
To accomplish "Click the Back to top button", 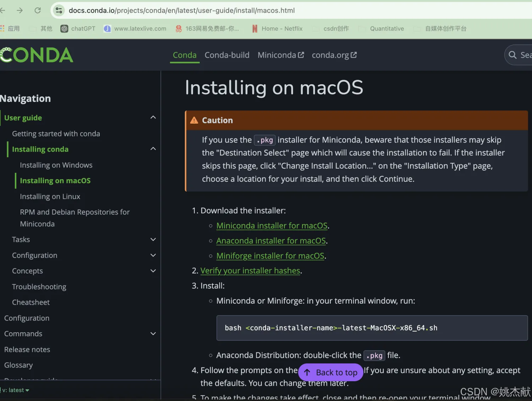I will [x=331, y=372].
